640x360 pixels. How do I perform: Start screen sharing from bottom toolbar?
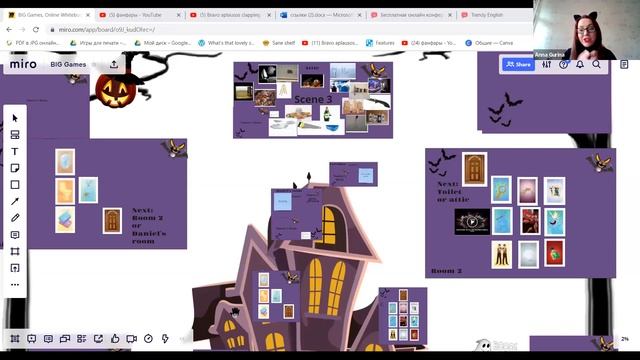pos(98,338)
